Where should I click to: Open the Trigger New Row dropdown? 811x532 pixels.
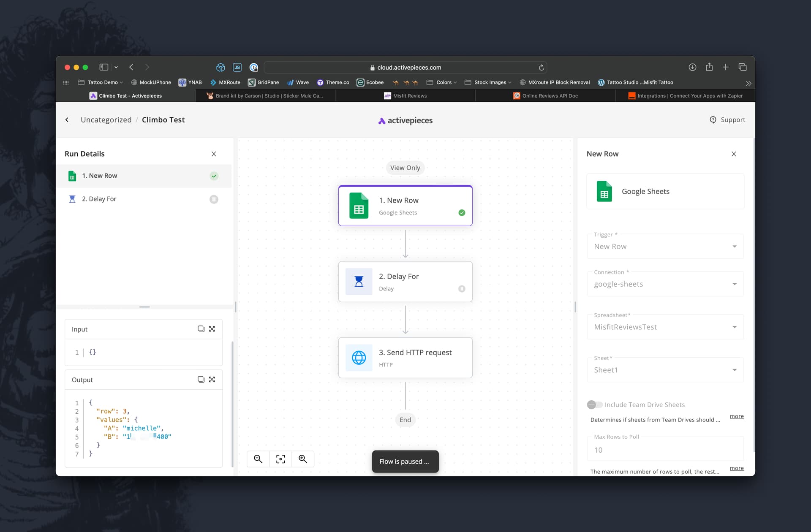click(x=665, y=247)
